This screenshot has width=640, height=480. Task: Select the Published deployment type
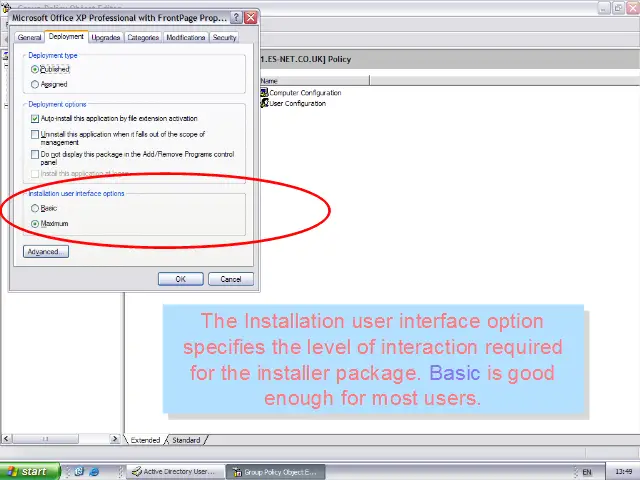coord(36,69)
